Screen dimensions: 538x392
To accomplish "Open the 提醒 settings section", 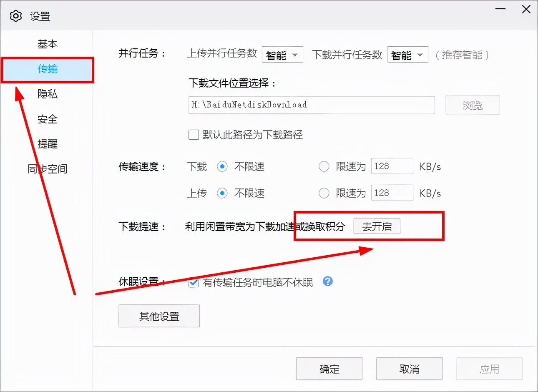I will click(47, 144).
